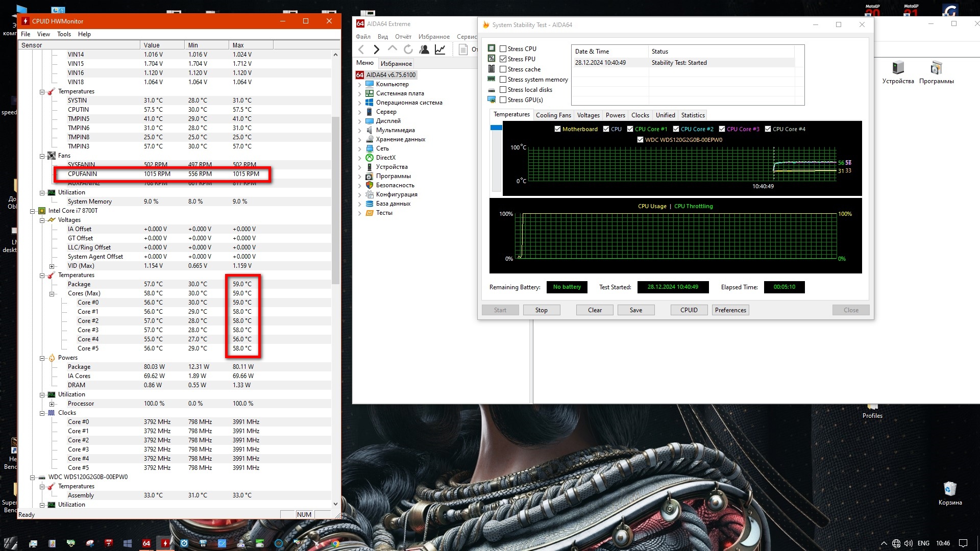Click the graph chart icon in the AIDA64 toolbar
This screenshot has height=551, width=980.
[440, 49]
